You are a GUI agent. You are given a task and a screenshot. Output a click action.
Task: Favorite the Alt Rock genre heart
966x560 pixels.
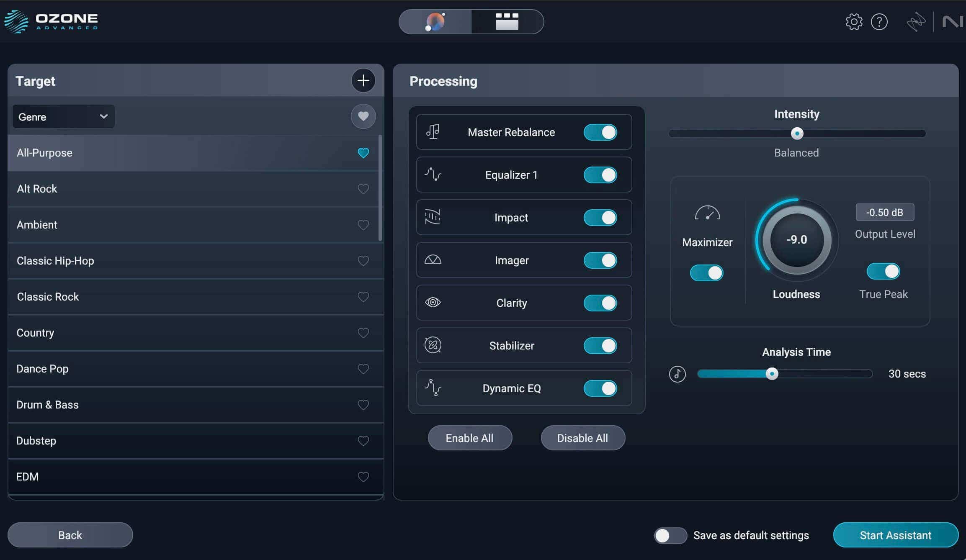[363, 189]
